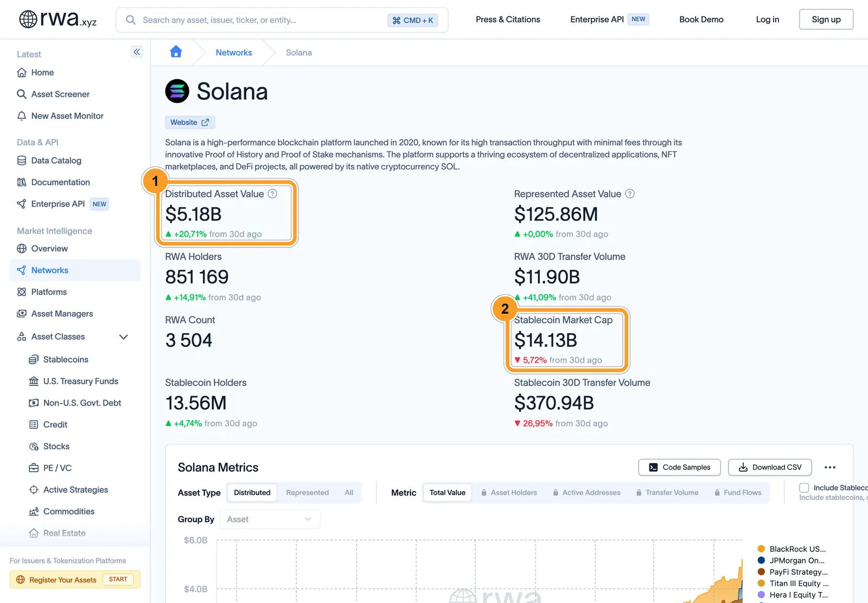Go to home via breadcrumb house icon
The width and height of the screenshot is (868, 603).
[176, 52]
